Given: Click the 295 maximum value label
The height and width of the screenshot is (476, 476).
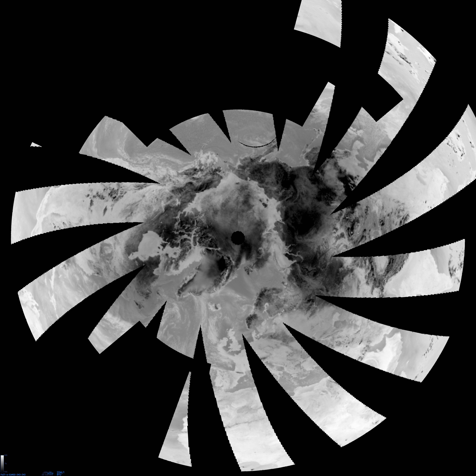Looking at the screenshot, I should [x=6, y=455].
